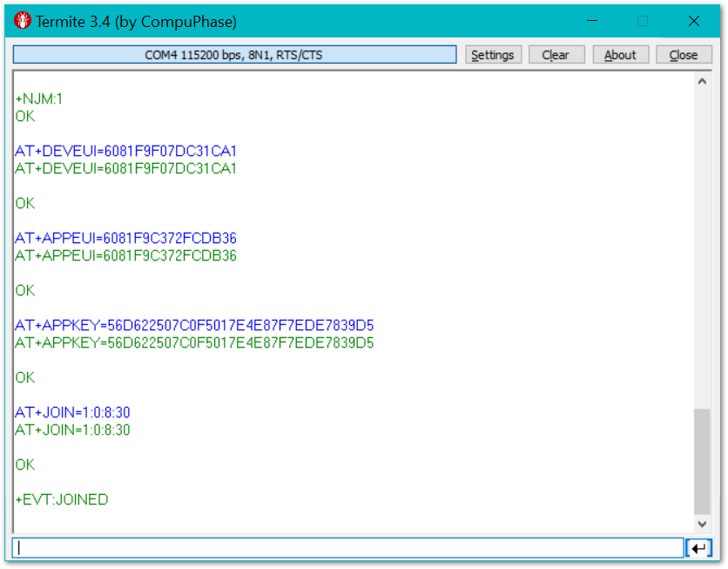Image resolution: width=728 pixels, height=569 pixels.
Task: Click the blue AT+JOIN=1:0:8:30 command line
Action: point(72,412)
